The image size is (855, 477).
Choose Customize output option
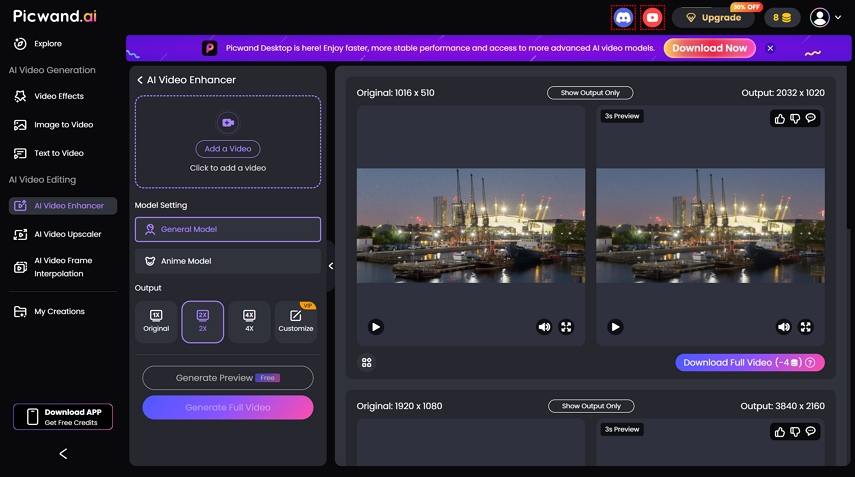pyautogui.click(x=296, y=322)
